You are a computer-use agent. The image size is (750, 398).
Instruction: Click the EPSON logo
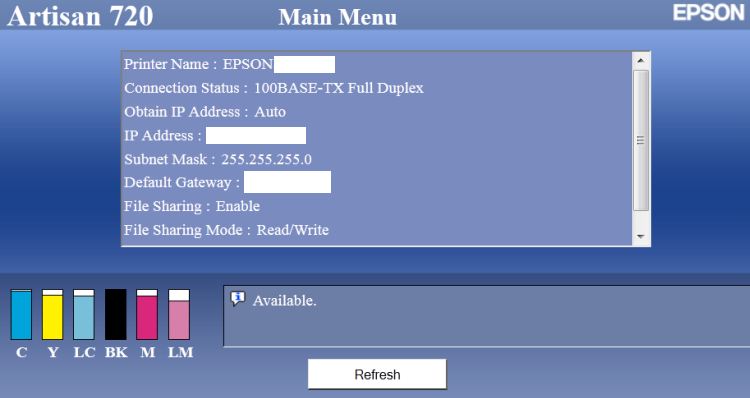pos(708,12)
